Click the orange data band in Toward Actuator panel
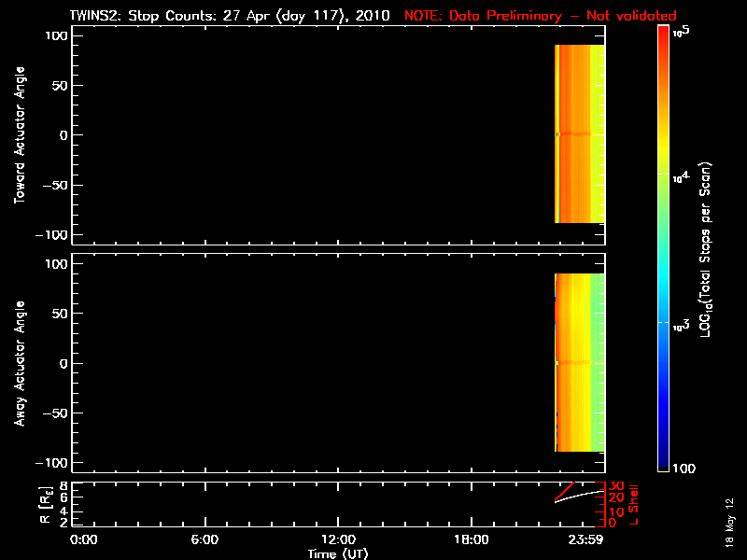The width and height of the screenshot is (747, 560). [580, 133]
